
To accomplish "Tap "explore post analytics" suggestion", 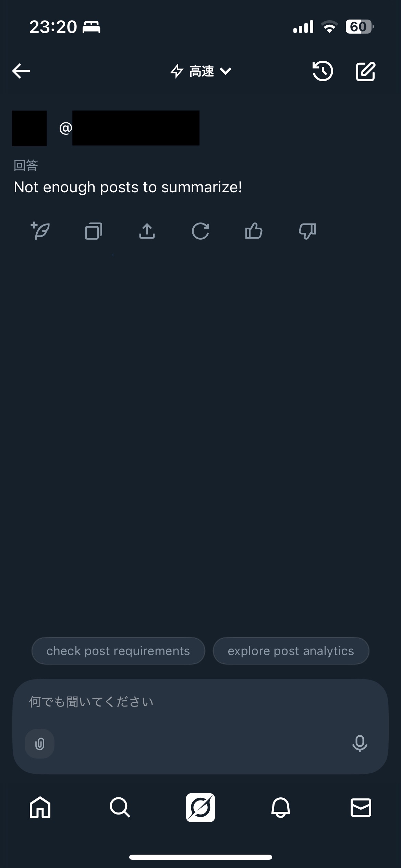I will click(291, 651).
